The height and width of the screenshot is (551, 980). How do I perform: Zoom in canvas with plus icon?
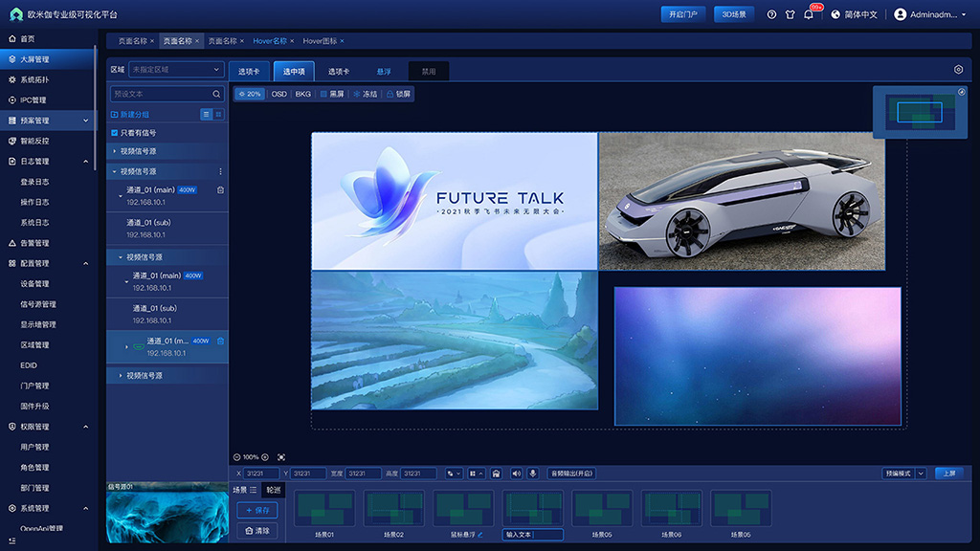pos(265,457)
